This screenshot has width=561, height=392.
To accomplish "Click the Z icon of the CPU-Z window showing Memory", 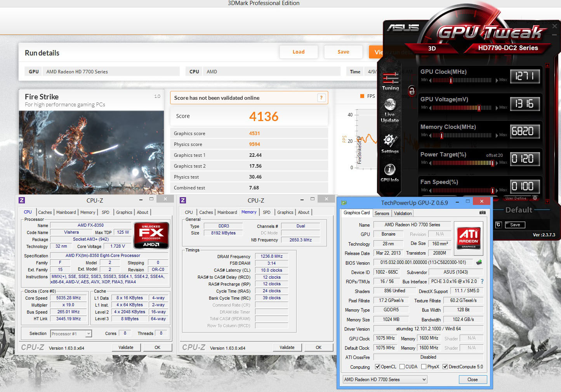I will (183, 200).
